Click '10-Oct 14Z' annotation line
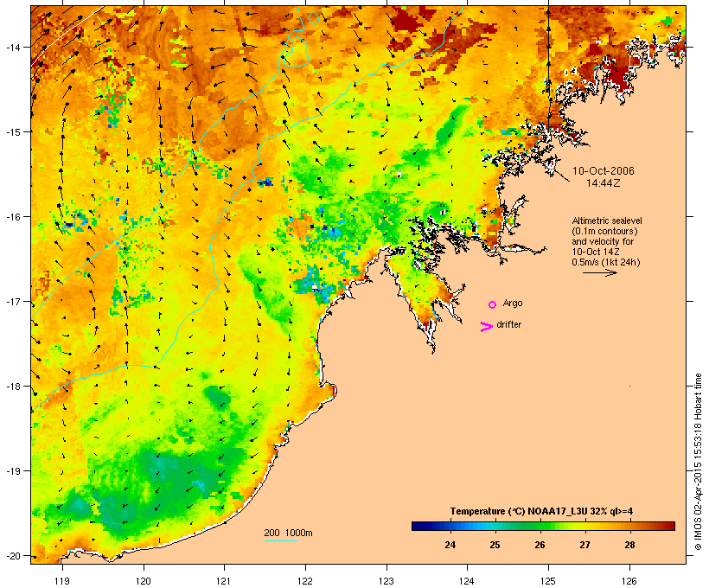This screenshot has width=709, height=588. point(596,252)
